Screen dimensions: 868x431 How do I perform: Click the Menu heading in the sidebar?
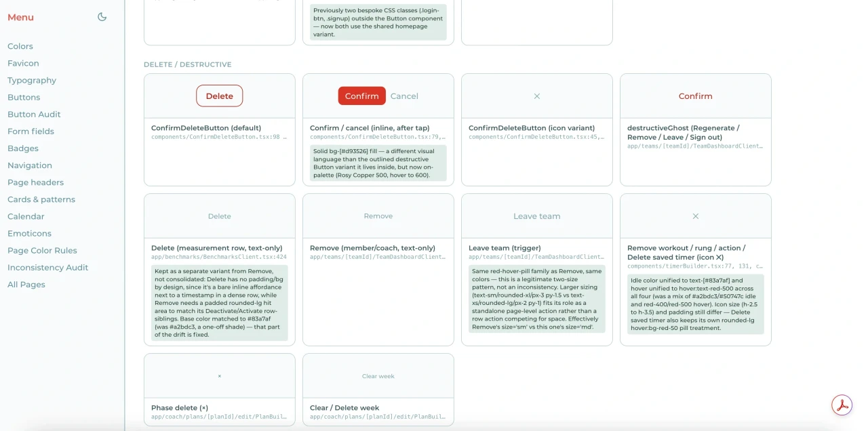pyautogui.click(x=20, y=17)
